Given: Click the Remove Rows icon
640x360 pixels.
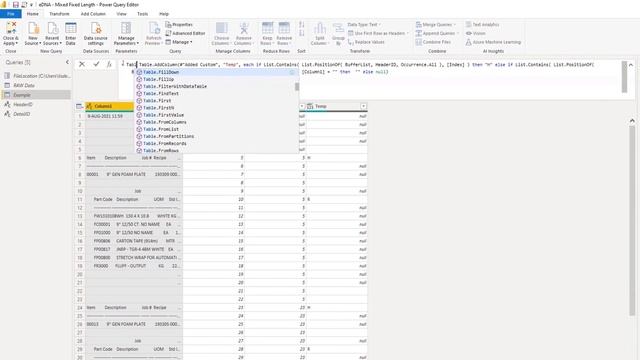Looking at the screenshot, I should tap(284, 33).
